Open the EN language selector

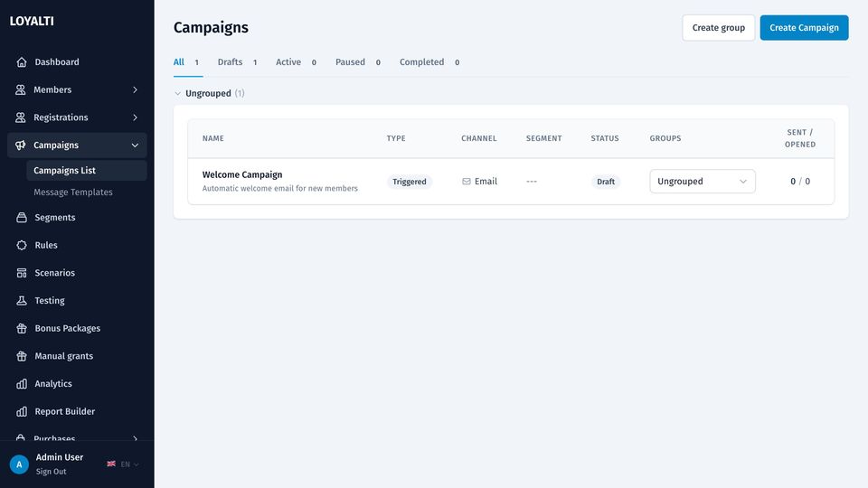[x=129, y=465]
